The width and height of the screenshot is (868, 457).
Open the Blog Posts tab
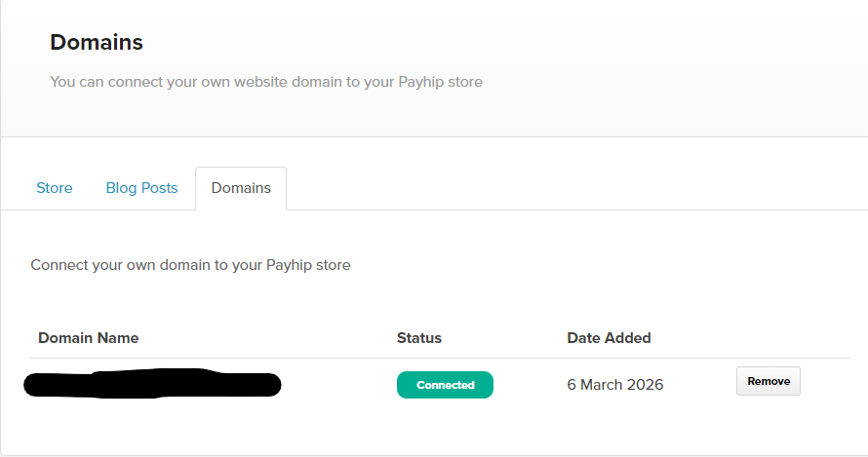click(x=141, y=188)
